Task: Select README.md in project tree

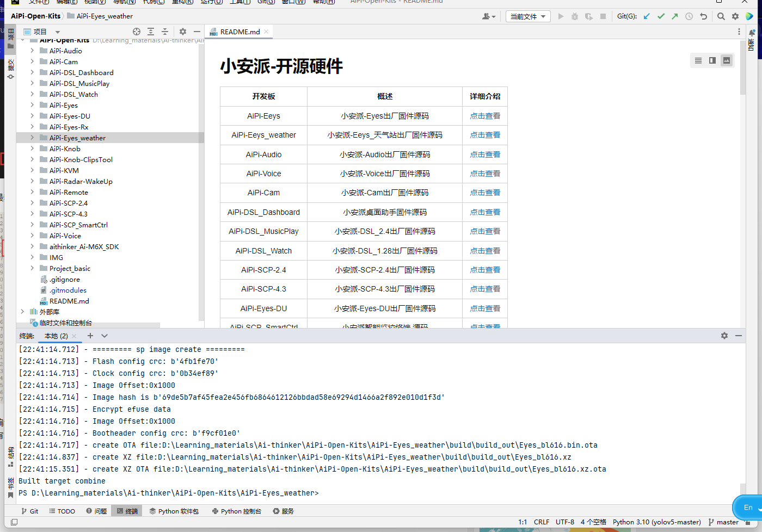Action: [69, 301]
